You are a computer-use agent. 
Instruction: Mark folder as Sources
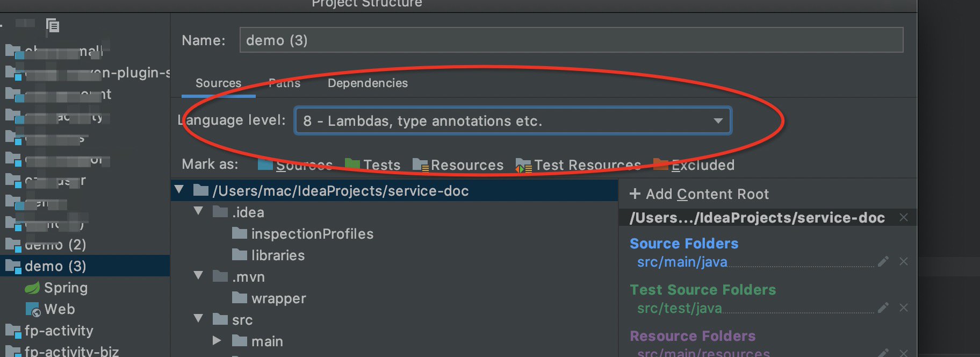point(295,165)
